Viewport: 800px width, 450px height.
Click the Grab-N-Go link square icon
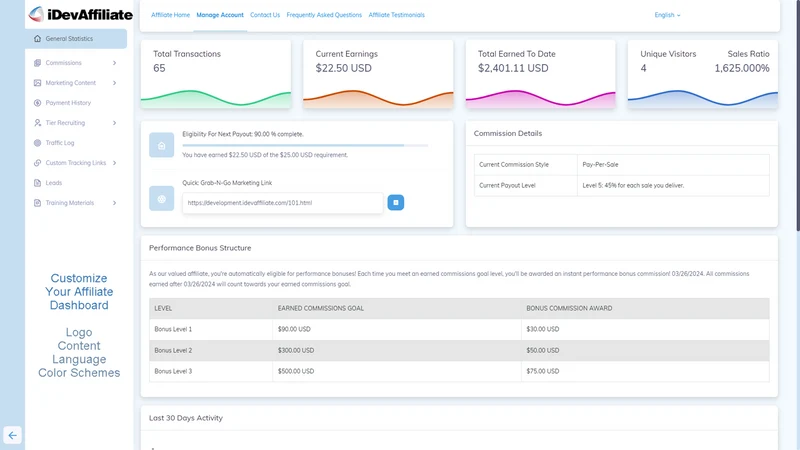click(161, 198)
